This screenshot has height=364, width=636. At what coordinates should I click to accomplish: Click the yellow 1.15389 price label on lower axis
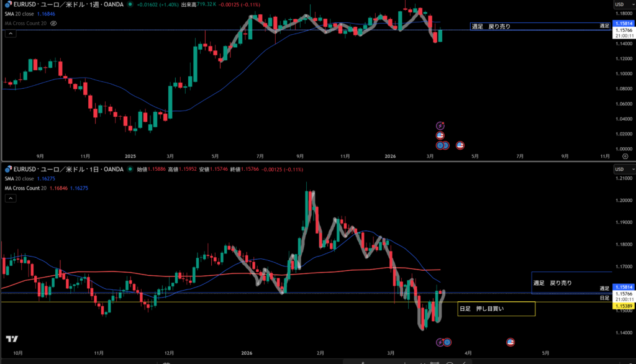click(x=624, y=306)
